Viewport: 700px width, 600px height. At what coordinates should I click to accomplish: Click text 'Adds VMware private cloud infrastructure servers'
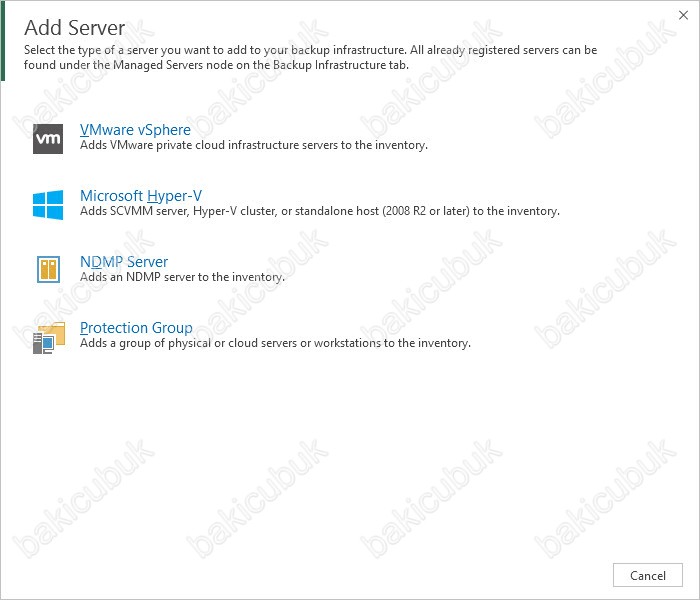pyautogui.click(x=208, y=145)
